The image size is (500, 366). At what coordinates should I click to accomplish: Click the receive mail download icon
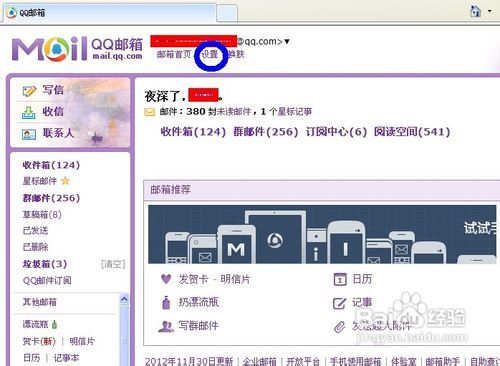click(29, 113)
